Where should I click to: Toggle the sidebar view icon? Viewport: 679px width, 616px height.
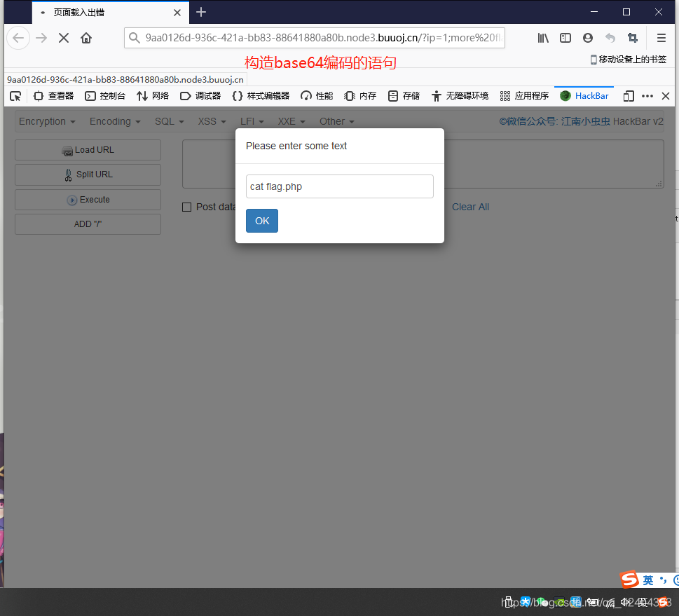[565, 38]
